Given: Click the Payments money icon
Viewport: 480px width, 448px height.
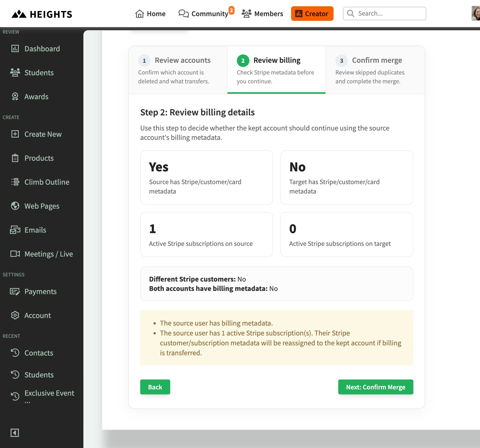Looking at the screenshot, I should tap(15, 291).
